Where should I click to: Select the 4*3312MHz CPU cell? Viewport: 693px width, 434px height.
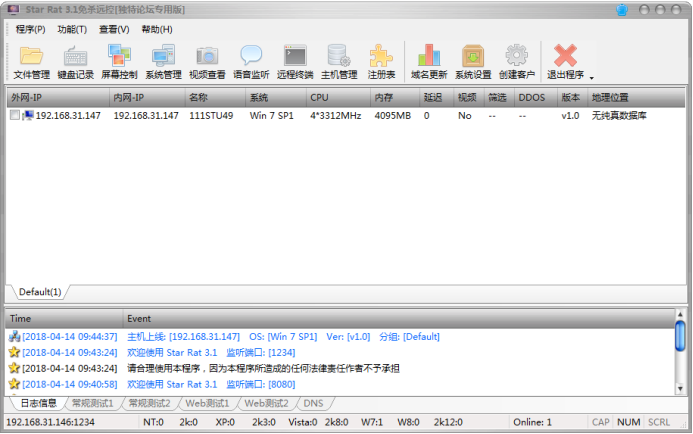coord(335,116)
